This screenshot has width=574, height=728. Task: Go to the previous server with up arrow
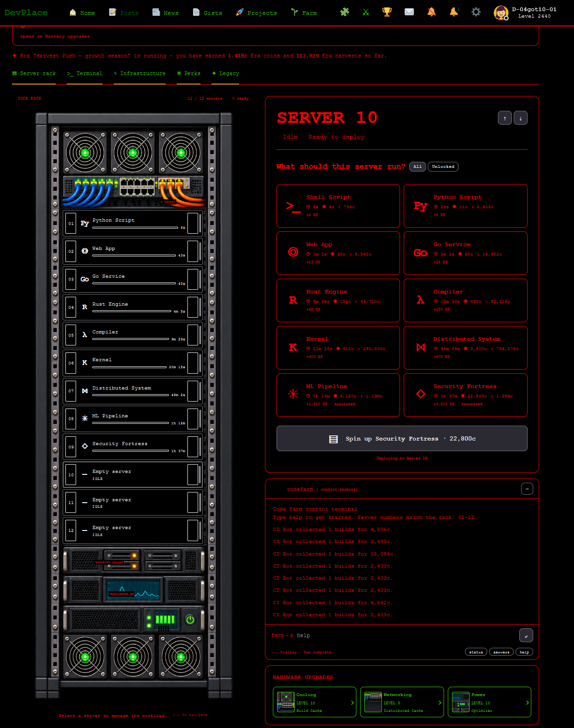pyautogui.click(x=505, y=118)
